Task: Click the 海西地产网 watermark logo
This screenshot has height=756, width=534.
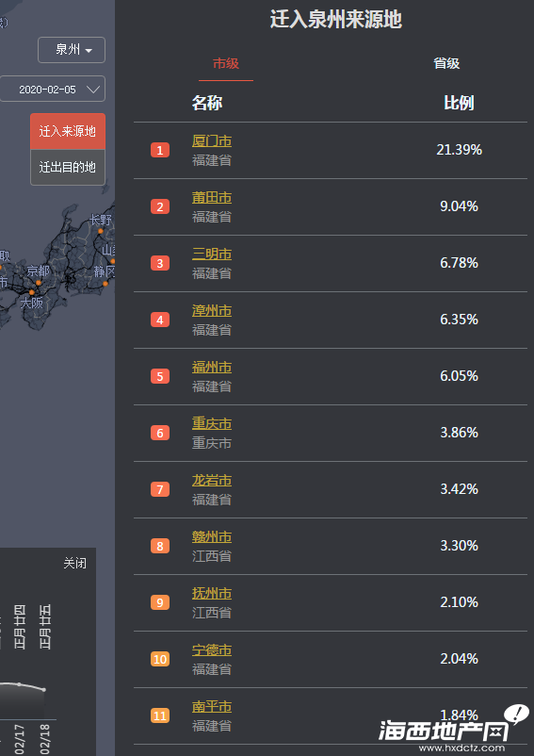Action: coord(453,730)
